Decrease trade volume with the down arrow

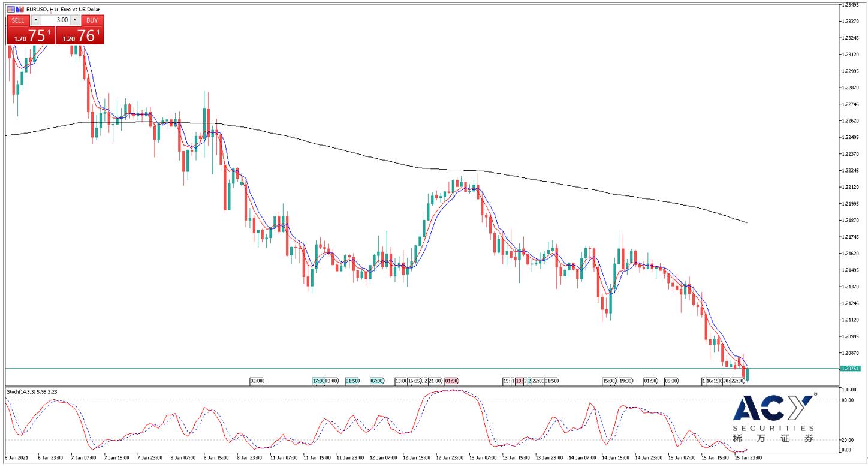[x=35, y=20]
